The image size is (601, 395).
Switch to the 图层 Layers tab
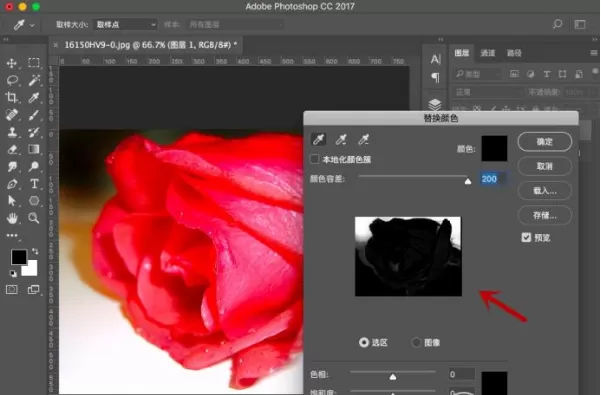point(461,53)
